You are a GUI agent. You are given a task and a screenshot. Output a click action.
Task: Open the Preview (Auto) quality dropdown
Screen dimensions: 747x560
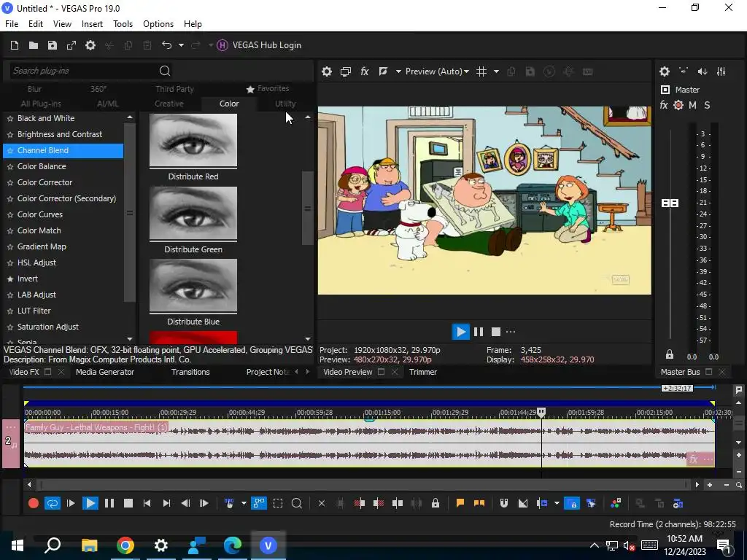(x=437, y=71)
